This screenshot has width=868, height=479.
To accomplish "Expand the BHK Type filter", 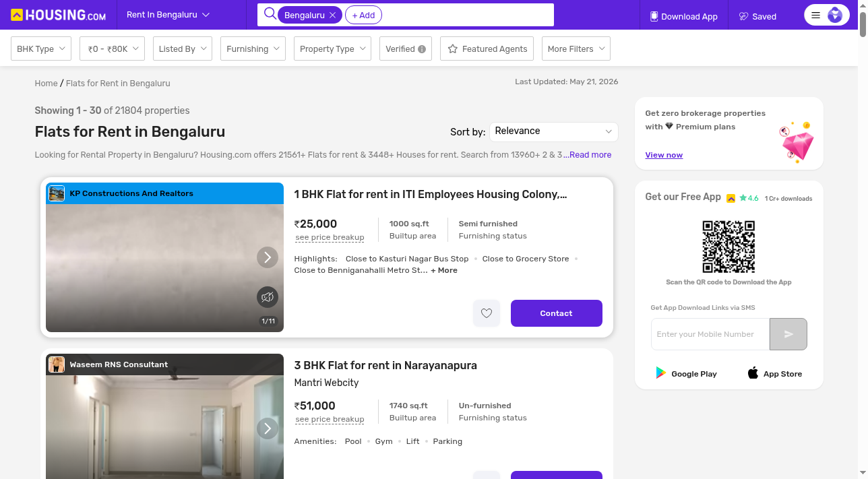I will tap(41, 49).
